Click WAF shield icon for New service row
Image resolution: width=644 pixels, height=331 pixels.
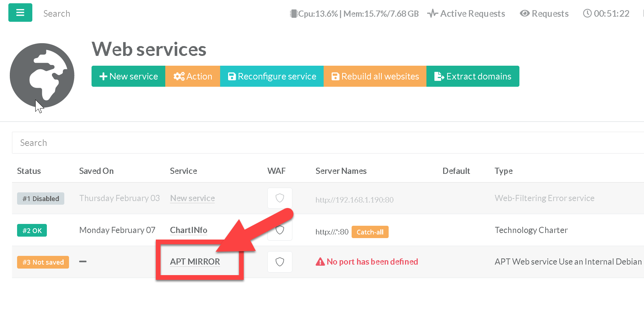pos(280,198)
